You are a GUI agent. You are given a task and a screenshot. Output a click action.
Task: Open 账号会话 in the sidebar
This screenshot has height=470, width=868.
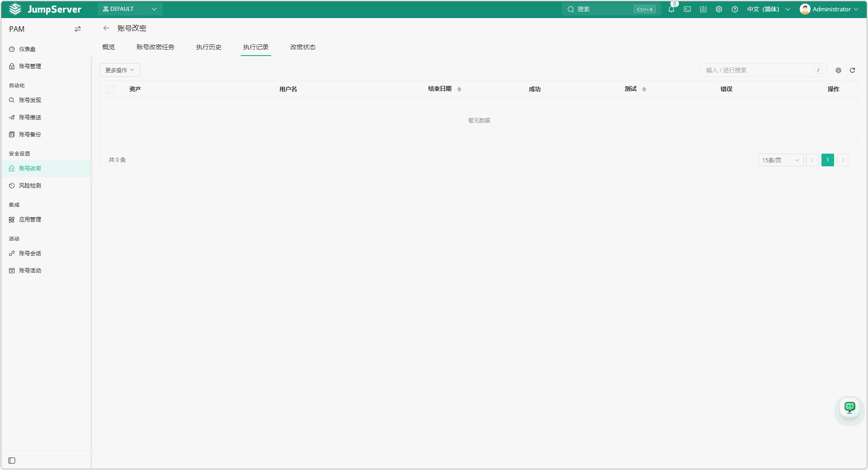click(x=46, y=254)
